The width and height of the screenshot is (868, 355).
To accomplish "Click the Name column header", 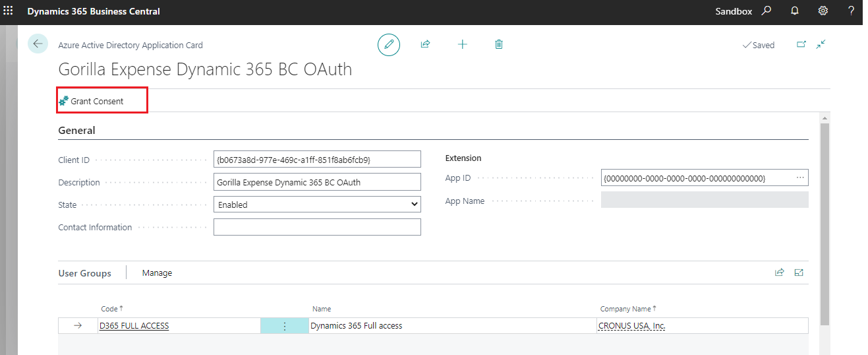I will click(322, 309).
